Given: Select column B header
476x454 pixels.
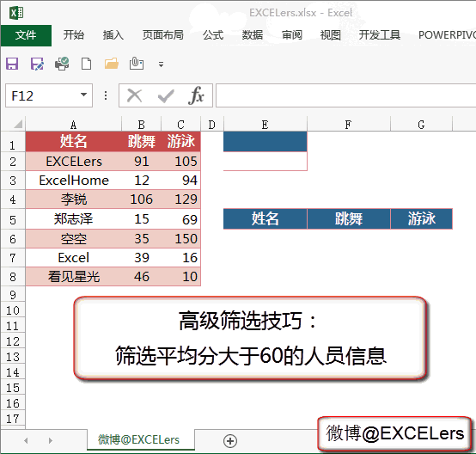Looking at the screenshot, I should [142, 125].
